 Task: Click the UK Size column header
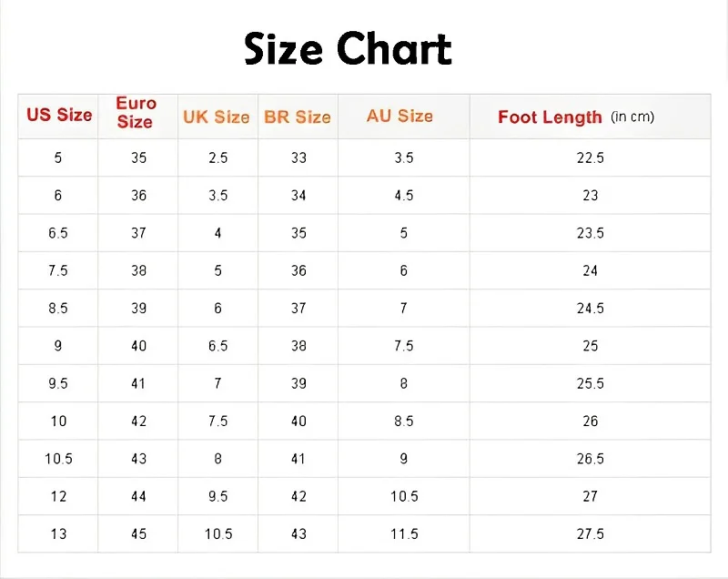[x=217, y=117]
